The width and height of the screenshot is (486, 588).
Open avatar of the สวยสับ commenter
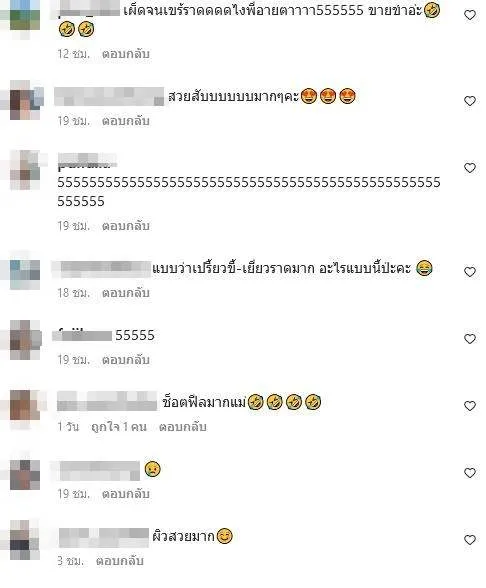[x=25, y=100]
